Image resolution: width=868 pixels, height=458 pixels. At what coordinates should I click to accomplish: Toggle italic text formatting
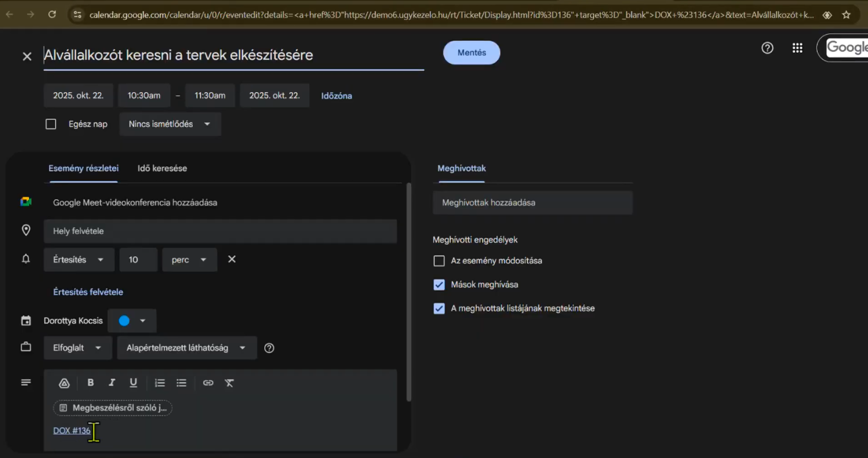(x=112, y=383)
